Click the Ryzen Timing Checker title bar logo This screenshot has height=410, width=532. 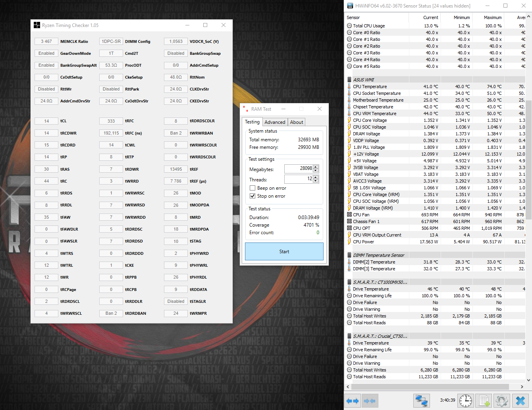pyautogui.click(x=37, y=25)
